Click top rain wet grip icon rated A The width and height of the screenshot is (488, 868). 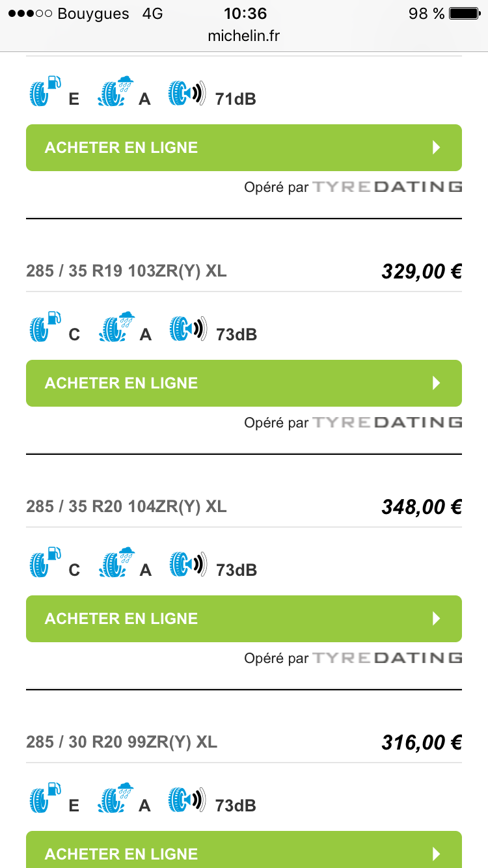click(116, 92)
